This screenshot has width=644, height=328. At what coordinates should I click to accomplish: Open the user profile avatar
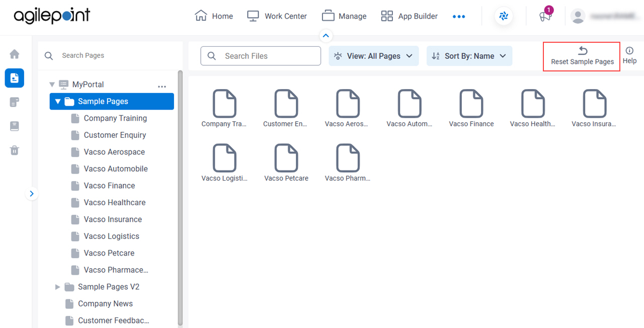pyautogui.click(x=578, y=16)
